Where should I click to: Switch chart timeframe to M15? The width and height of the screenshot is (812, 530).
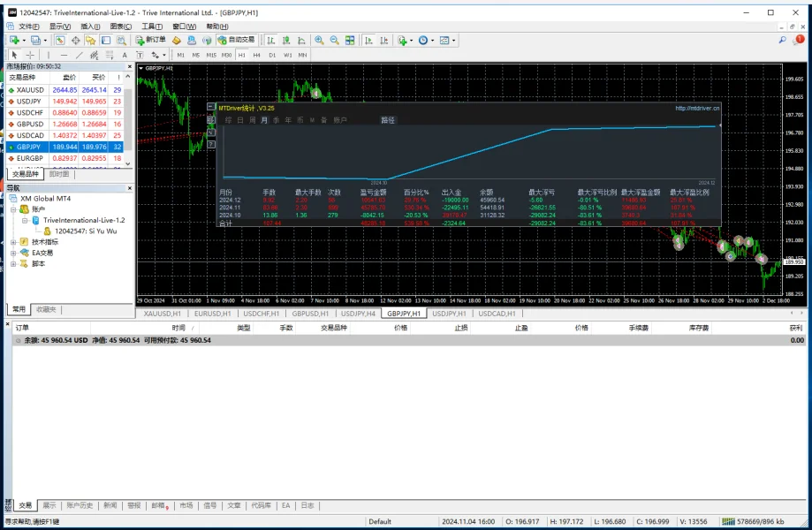tap(211, 55)
